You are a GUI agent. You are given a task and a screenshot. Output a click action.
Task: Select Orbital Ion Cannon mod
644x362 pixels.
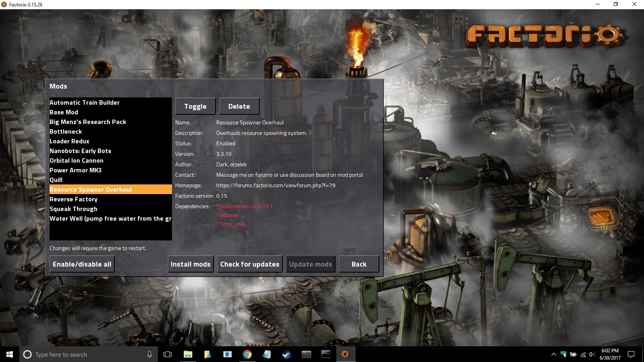tap(111, 160)
